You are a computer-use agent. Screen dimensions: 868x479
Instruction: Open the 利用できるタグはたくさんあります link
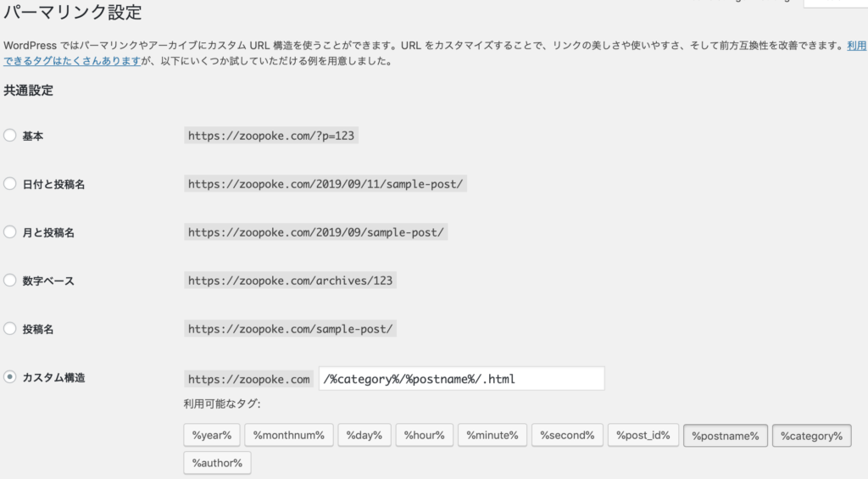click(x=73, y=61)
